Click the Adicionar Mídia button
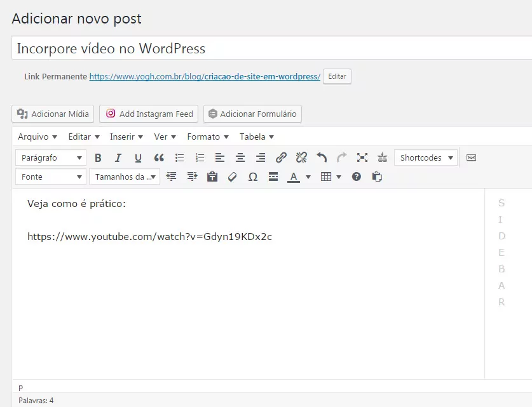The width and height of the screenshot is (532, 407). 53,114
